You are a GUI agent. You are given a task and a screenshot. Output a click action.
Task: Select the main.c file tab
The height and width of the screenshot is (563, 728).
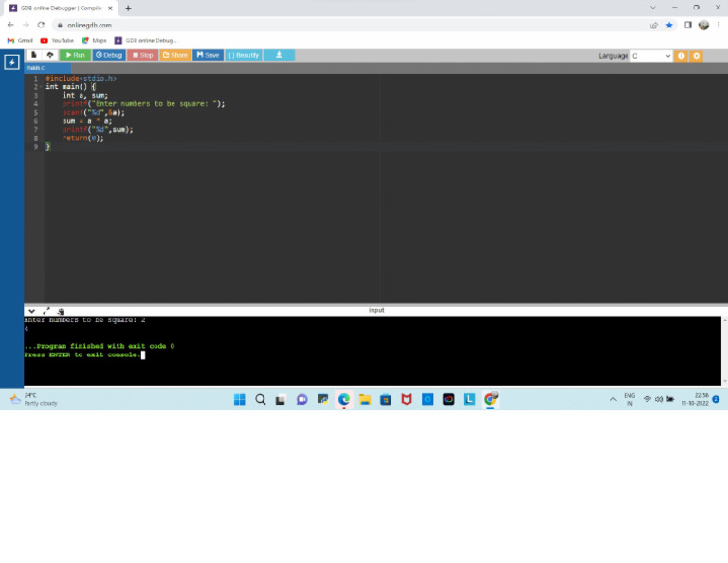[35, 68]
